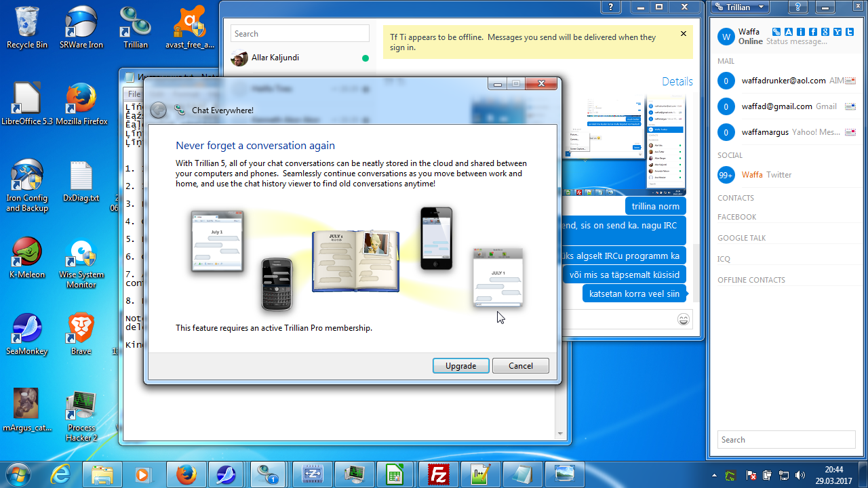The image size is (868, 488).
Task: Open help in the chat window title bar
Action: click(612, 7)
